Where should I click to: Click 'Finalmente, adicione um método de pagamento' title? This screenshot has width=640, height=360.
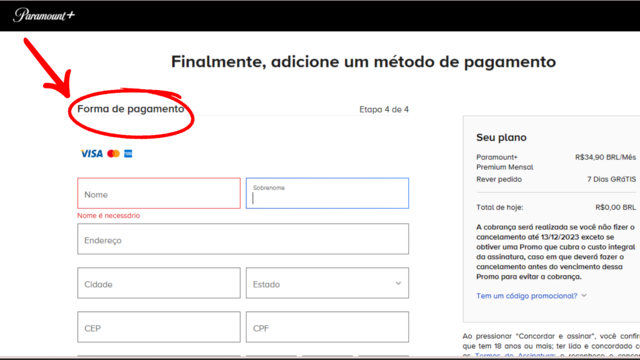(363, 62)
